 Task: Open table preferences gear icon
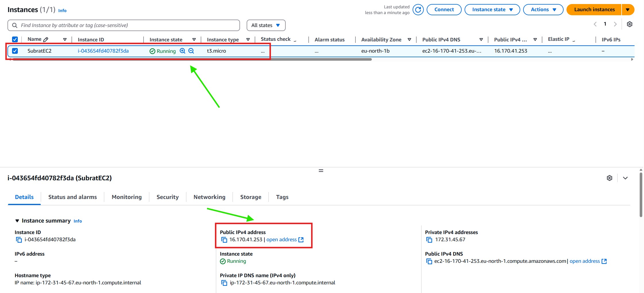[x=629, y=24]
